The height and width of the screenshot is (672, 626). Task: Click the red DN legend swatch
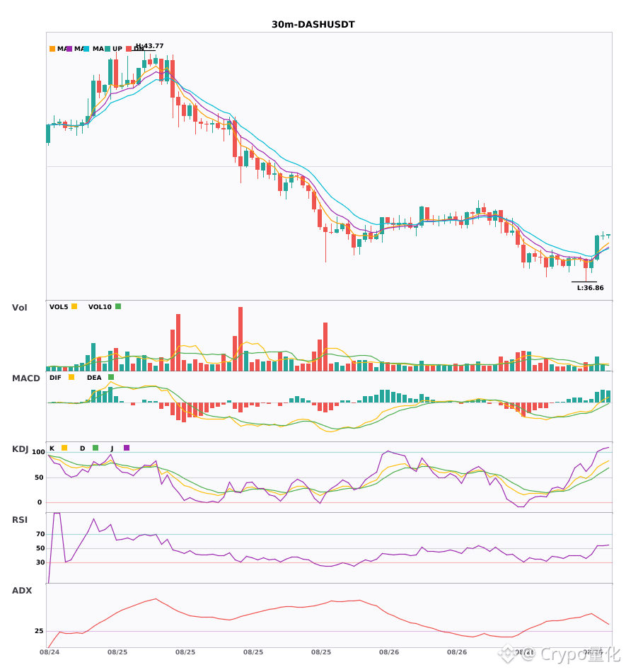129,49
